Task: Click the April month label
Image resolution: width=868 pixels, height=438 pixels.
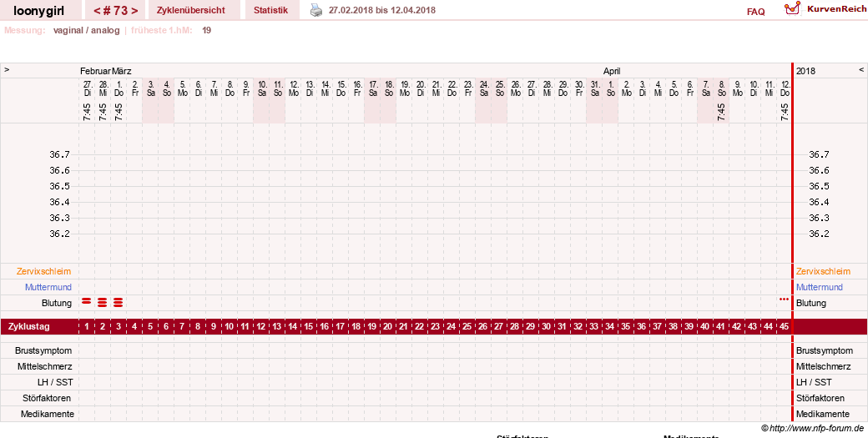Action: 612,72
